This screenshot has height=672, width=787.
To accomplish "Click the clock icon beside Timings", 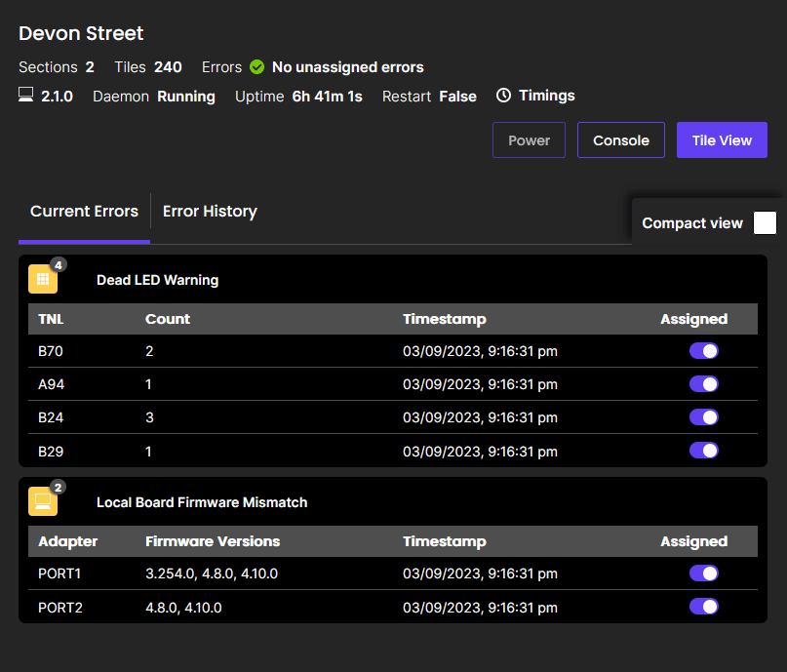I will 504,96.
